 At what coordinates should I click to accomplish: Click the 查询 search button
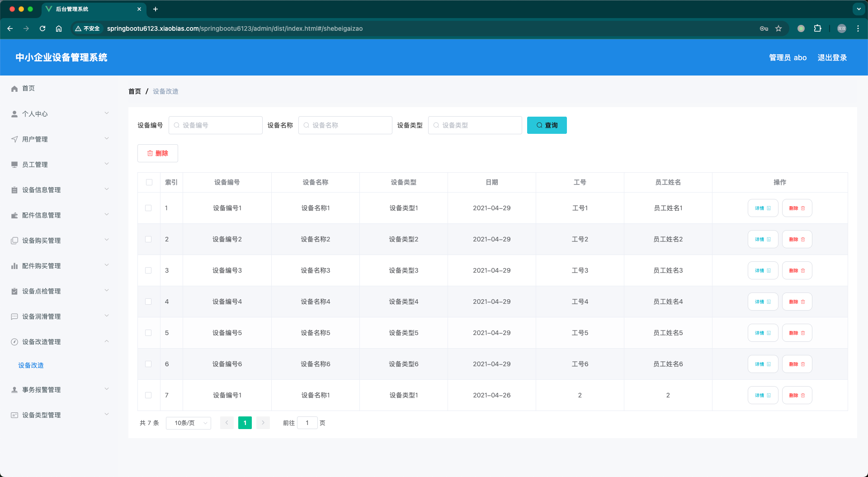click(x=547, y=125)
